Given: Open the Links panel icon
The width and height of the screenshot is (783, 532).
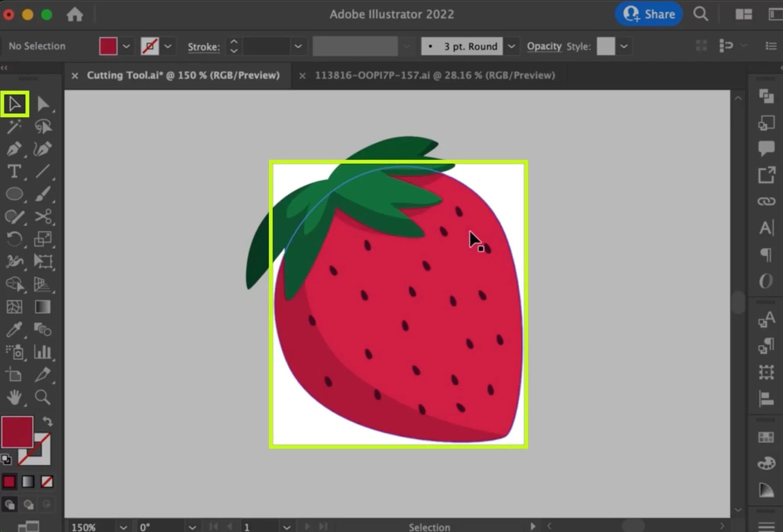Looking at the screenshot, I should click(x=766, y=201).
